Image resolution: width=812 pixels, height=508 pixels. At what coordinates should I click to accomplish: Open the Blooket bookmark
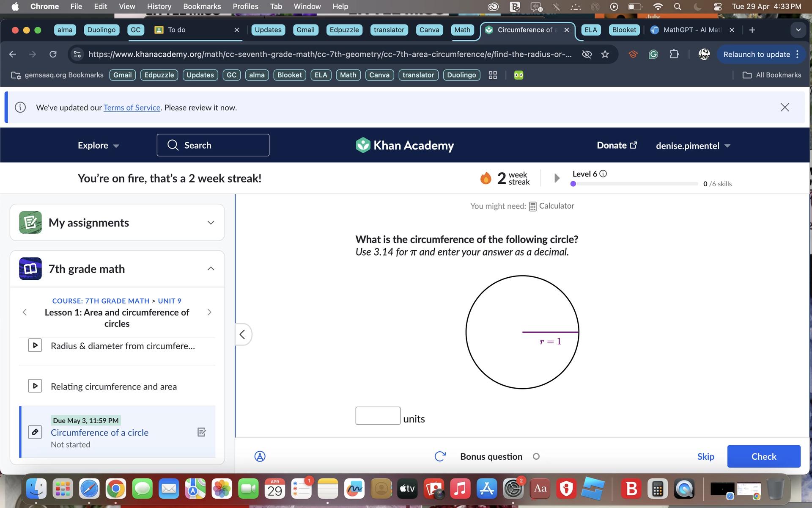(289, 75)
